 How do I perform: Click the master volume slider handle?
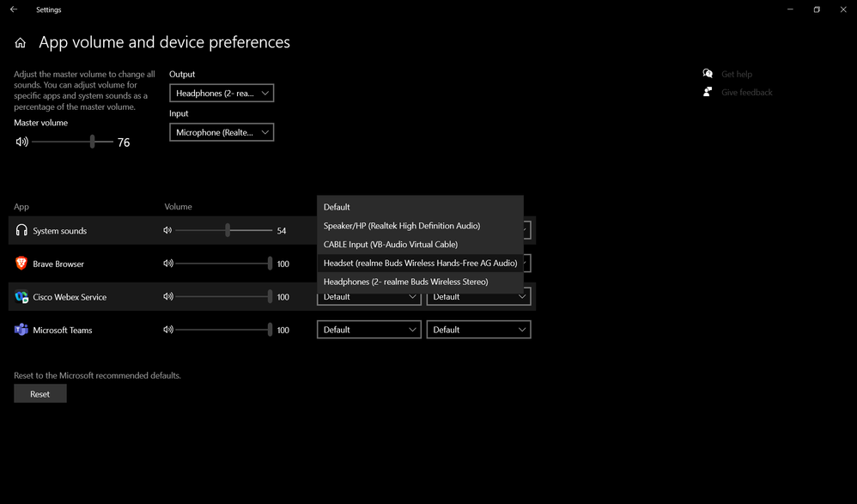93,143
